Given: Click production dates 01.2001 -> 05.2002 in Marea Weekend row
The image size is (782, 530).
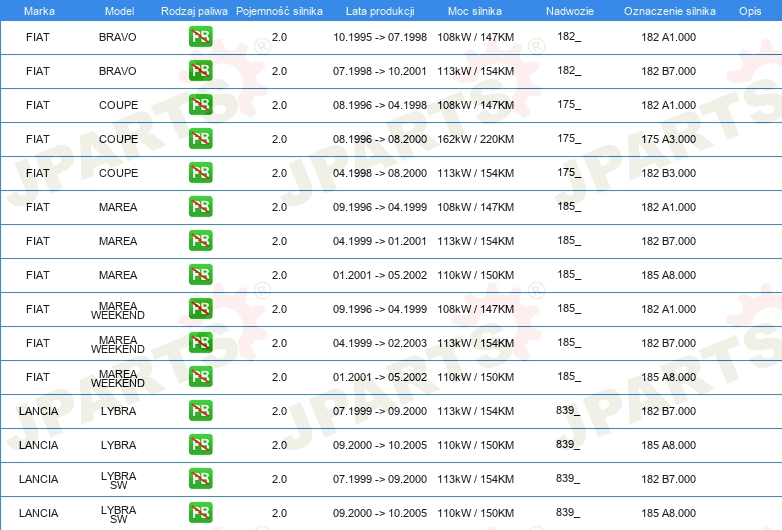Looking at the screenshot, I should tap(380, 377).
